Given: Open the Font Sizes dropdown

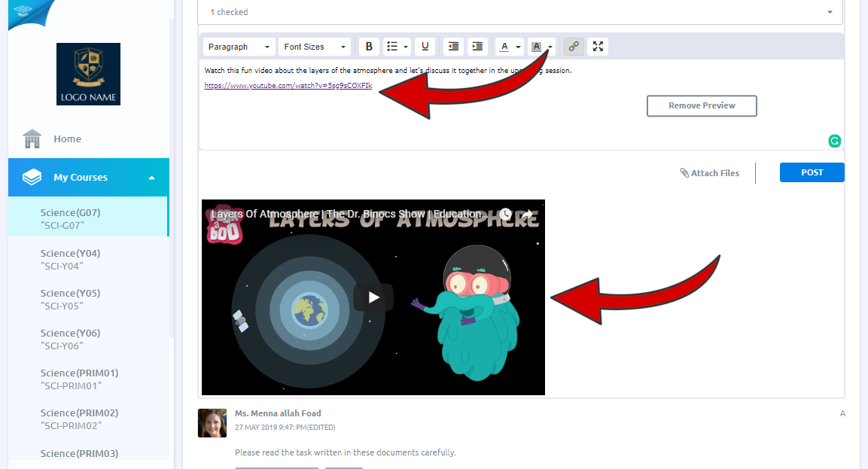Looking at the screenshot, I should tap(315, 47).
